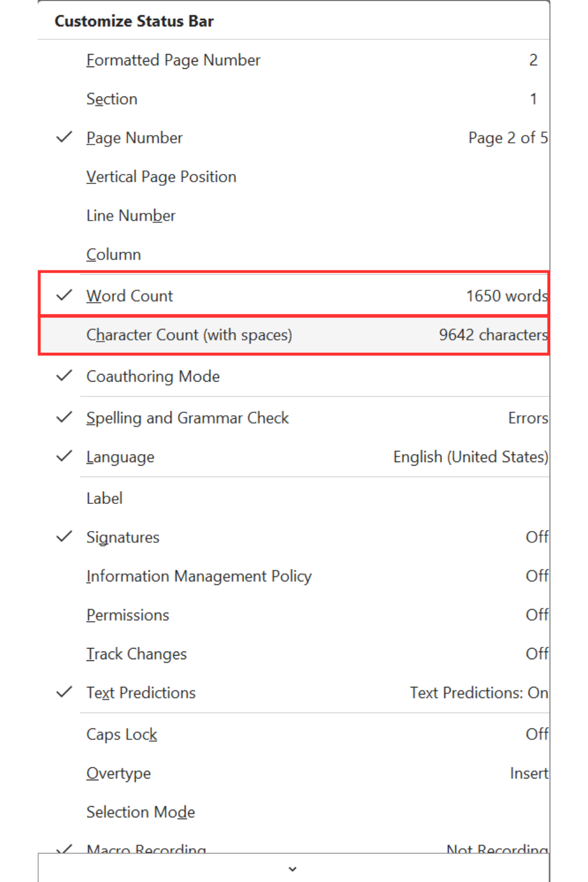The width and height of the screenshot is (588, 882).
Task: Enable Information Management Policy indicator
Action: pos(293,576)
